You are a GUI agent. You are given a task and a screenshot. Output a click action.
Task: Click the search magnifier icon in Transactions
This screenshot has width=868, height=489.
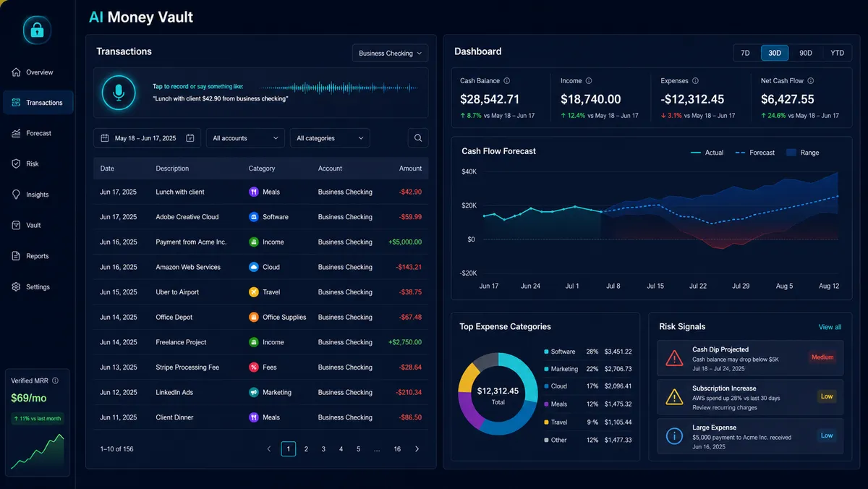coord(417,138)
